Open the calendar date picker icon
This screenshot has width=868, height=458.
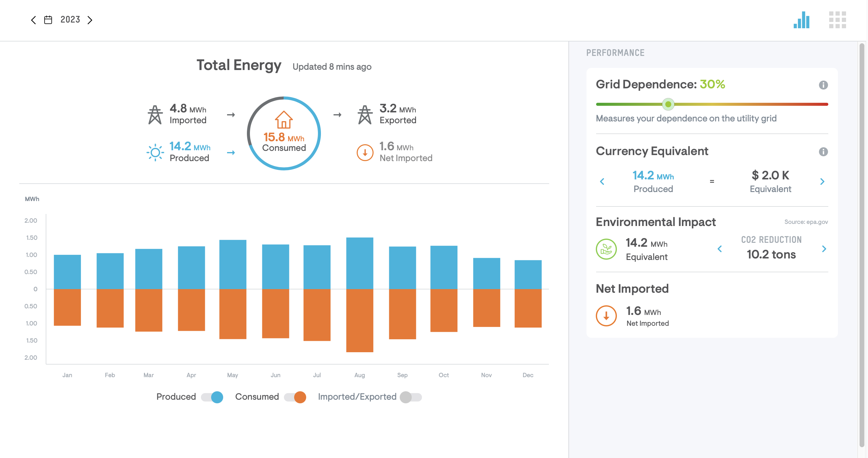[x=48, y=20]
